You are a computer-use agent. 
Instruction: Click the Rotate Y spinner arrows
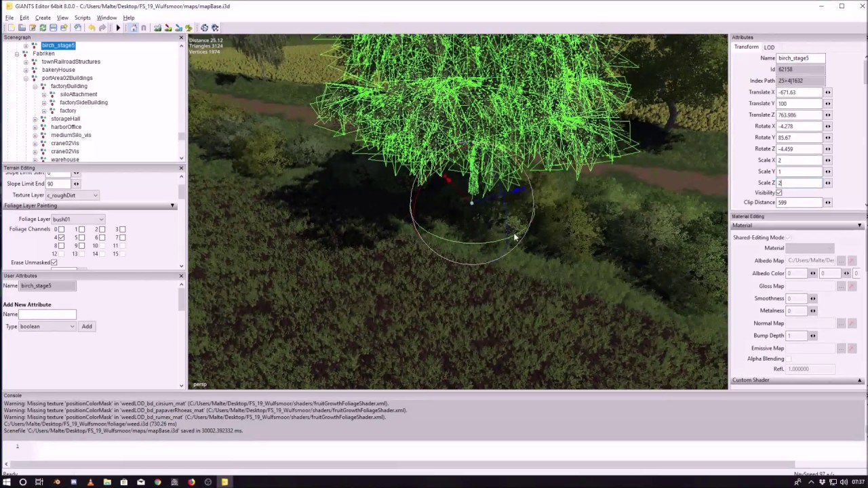click(x=827, y=138)
